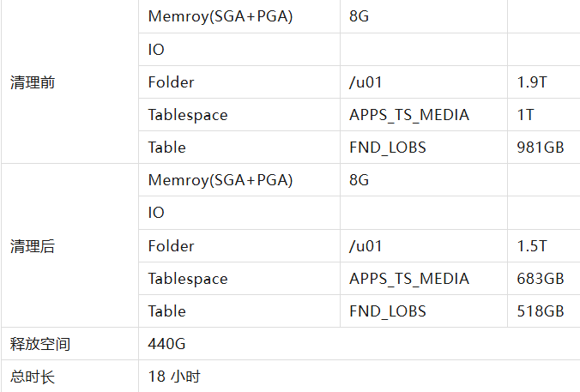
Task: Click FND_LOBS next to 981GB
Action: point(388,148)
